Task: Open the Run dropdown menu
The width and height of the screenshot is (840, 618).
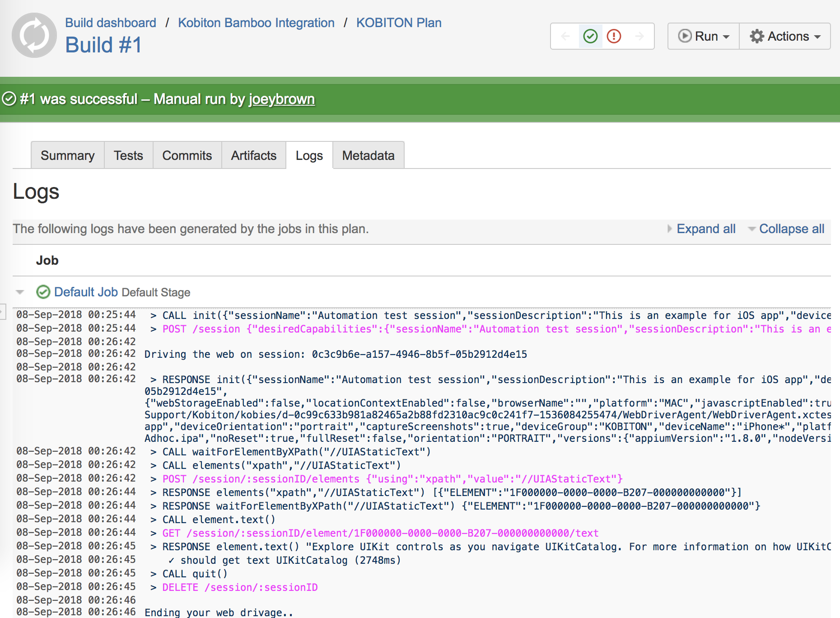Action: [x=704, y=36]
